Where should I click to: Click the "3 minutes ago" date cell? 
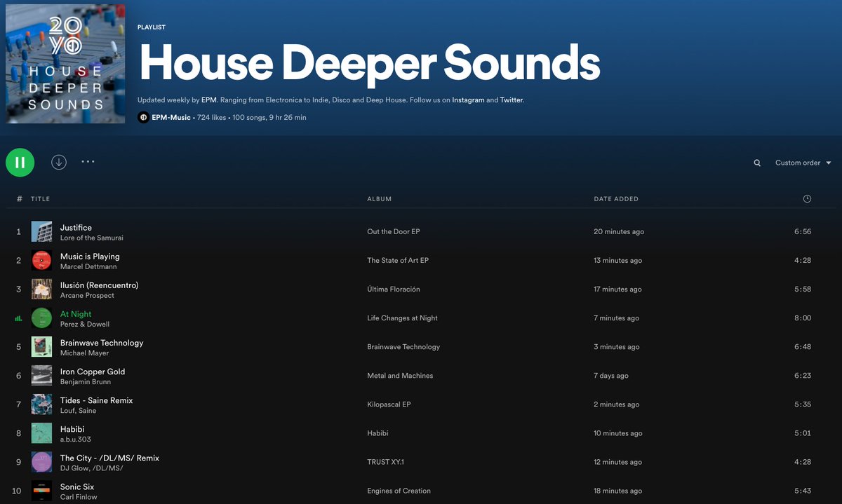click(x=617, y=347)
